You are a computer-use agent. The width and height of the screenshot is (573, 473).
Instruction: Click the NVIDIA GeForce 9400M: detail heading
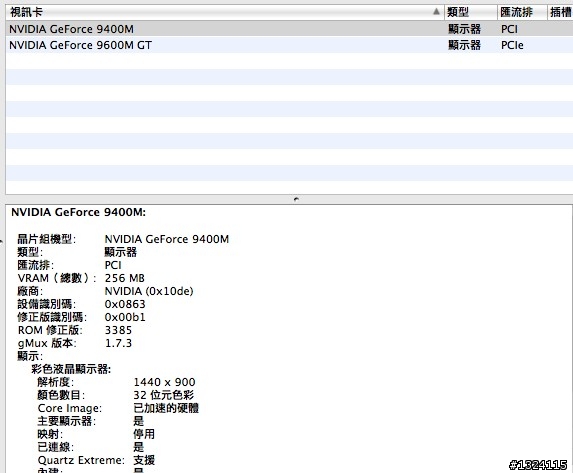click(x=78, y=212)
